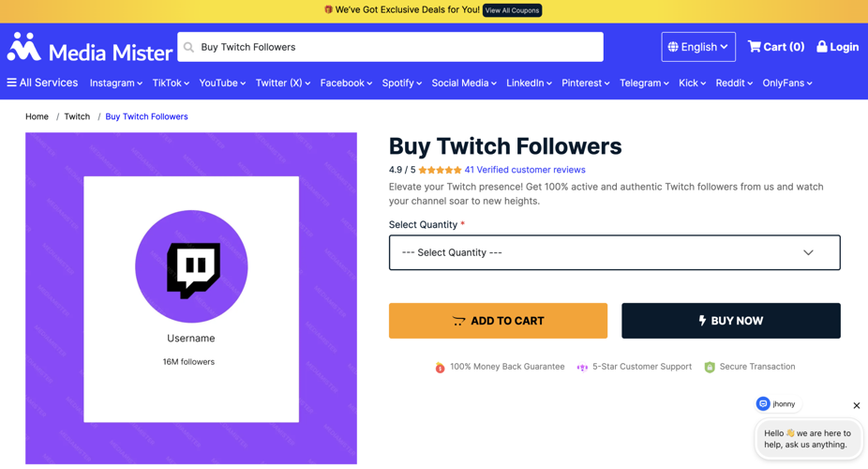This screenshot has width=868, height=469.
Task: Click the globe language icon
Action: pyautogui.click(x=673, y=47)
